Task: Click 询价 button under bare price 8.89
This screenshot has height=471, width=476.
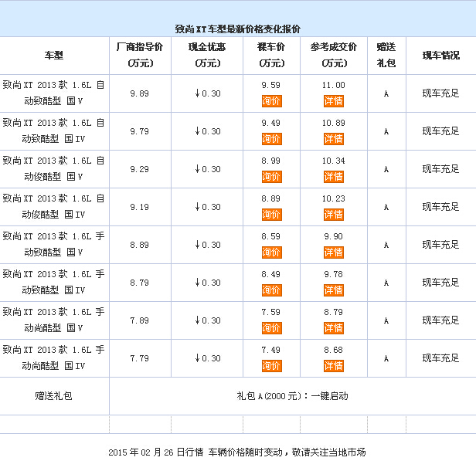Action: [272, 215]
